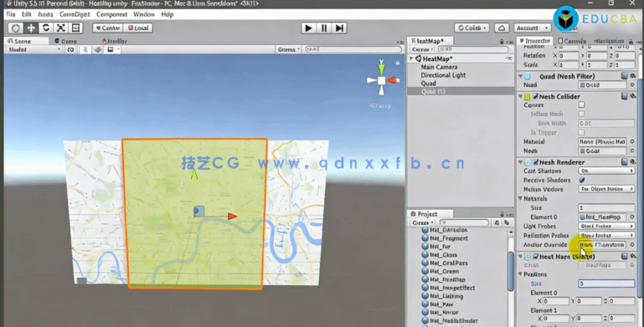Toggle the Local handle orientation button
Viewport: 644px width, 327px height.
point(137,28)
